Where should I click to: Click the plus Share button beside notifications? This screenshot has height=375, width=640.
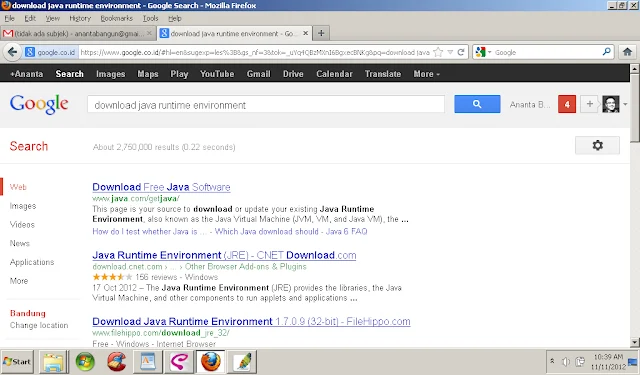tap(589, 104)
